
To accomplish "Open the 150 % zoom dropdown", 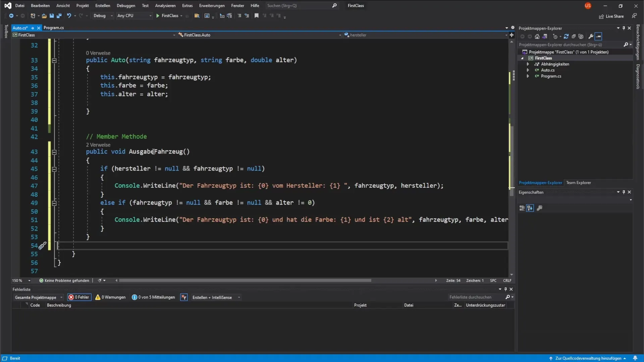I will click(21, 281).
